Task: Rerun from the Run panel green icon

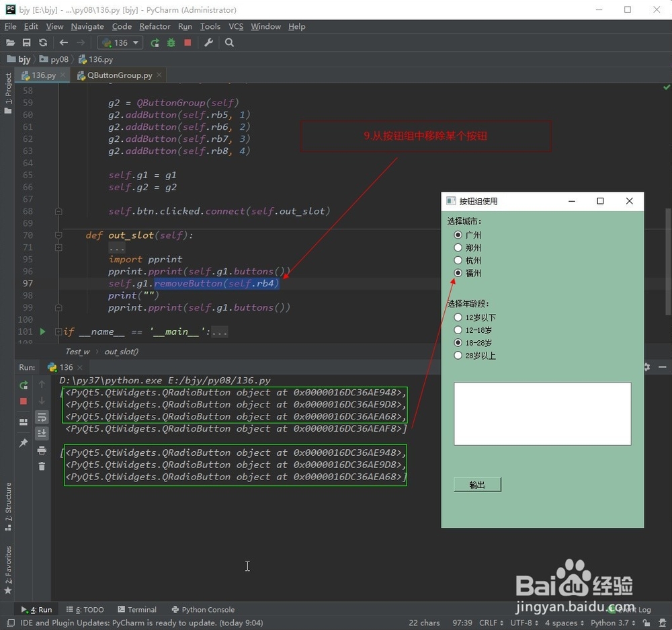Action: pos(24,385)
